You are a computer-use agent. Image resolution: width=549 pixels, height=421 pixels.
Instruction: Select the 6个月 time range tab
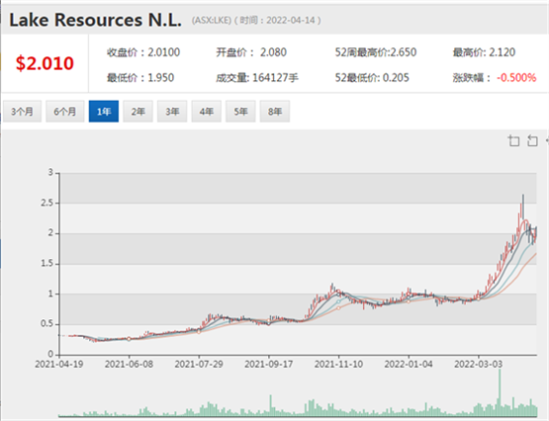pos(65,111)
